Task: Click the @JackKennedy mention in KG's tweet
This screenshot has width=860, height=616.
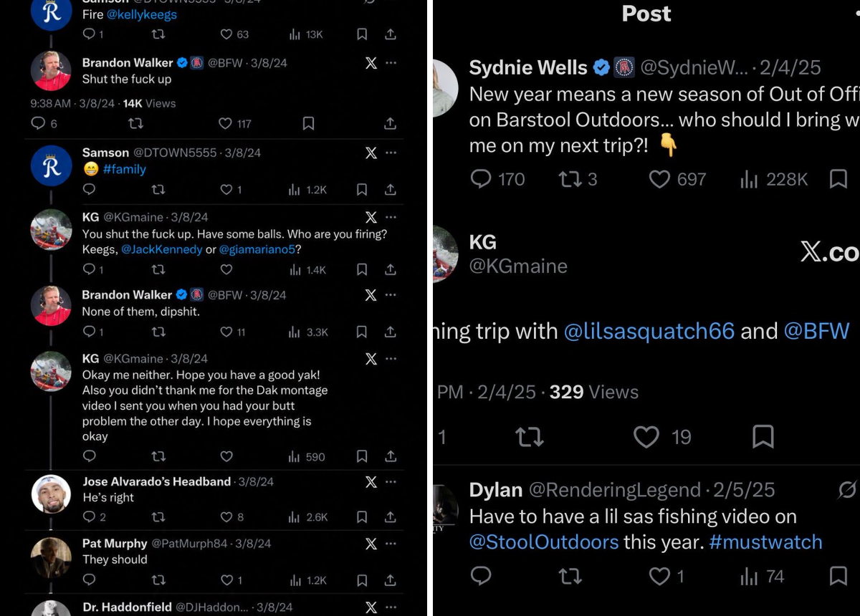Action: tap(162, 249)
